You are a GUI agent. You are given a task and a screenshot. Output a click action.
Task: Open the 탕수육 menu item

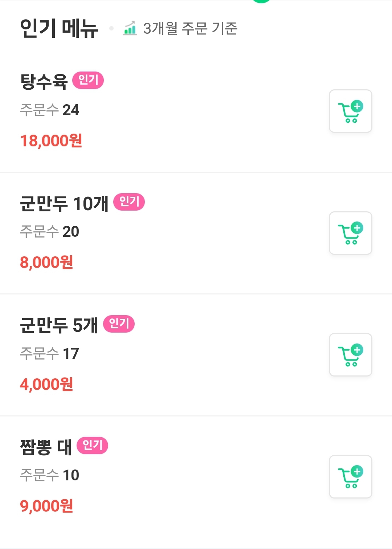tap(196, 111)
